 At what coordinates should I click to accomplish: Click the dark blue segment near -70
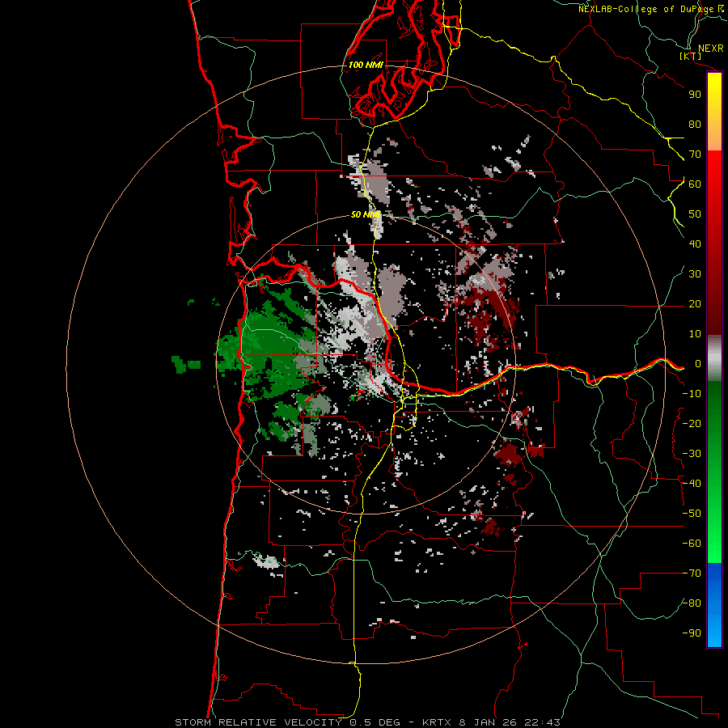tap(714, 574)
